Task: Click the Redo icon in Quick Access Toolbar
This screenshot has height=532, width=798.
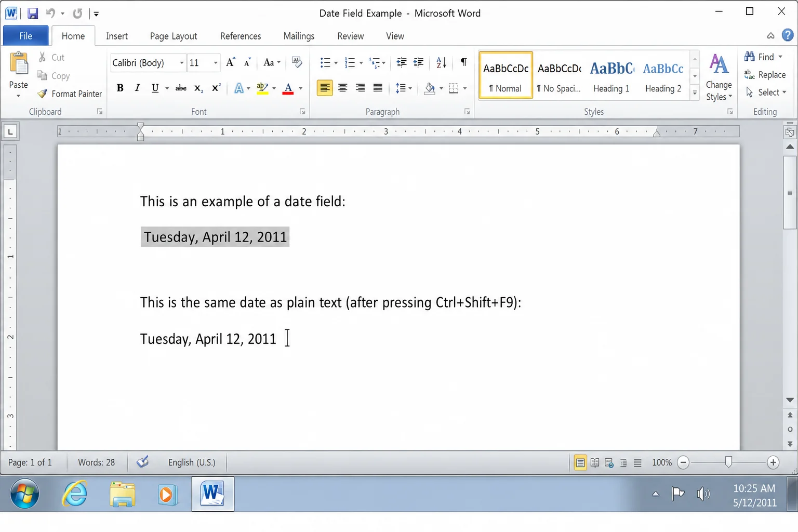Action: pos(77,14)
